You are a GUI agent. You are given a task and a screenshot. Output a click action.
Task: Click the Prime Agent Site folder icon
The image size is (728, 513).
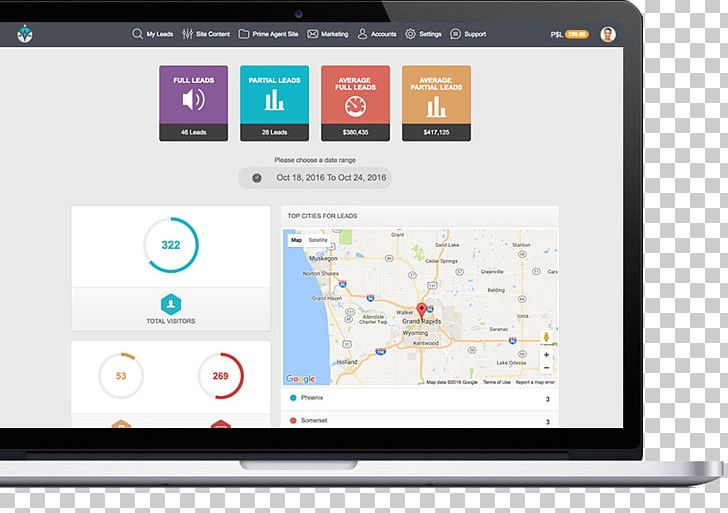[x=244, y=34]
